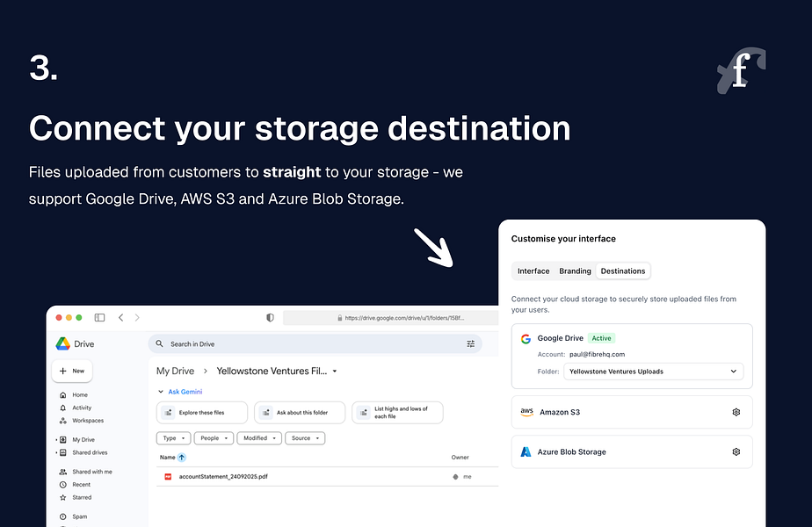Viewport: 812px width, 527px height.
Task: Click the account paul@fibrehq.com text
Action: pyautogui.click(x=597, y=355)
